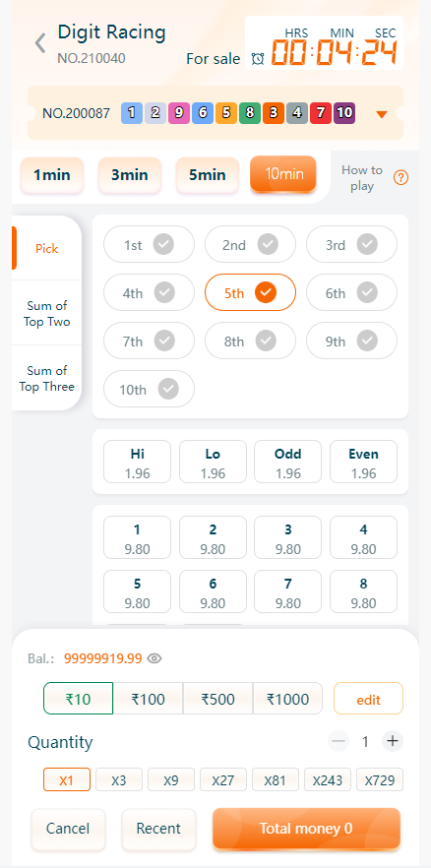This screenshot has width=431, height=868.
Task: Select the Odd 1.96 bet option
Action: point(287,463)
